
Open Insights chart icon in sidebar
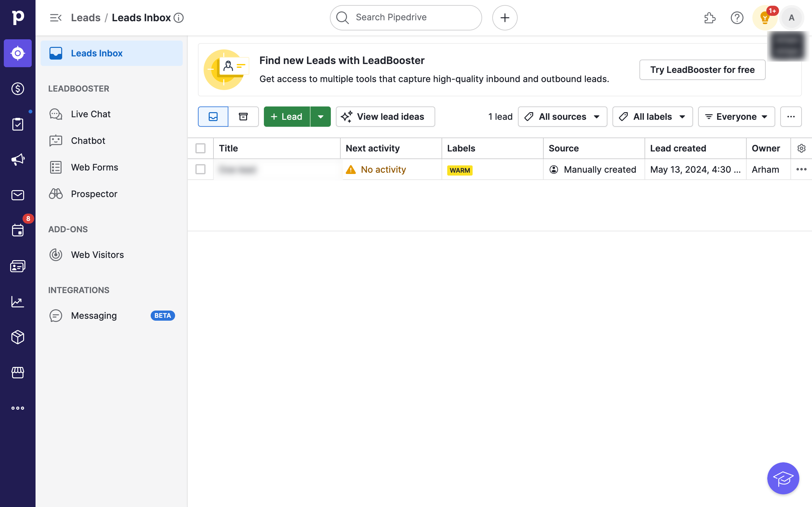tap(17, 301)
